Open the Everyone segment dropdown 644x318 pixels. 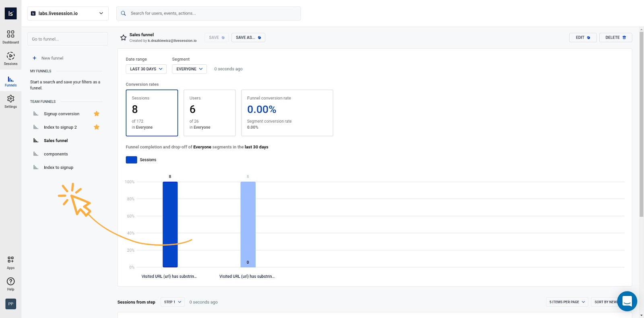tap(189, 69)
